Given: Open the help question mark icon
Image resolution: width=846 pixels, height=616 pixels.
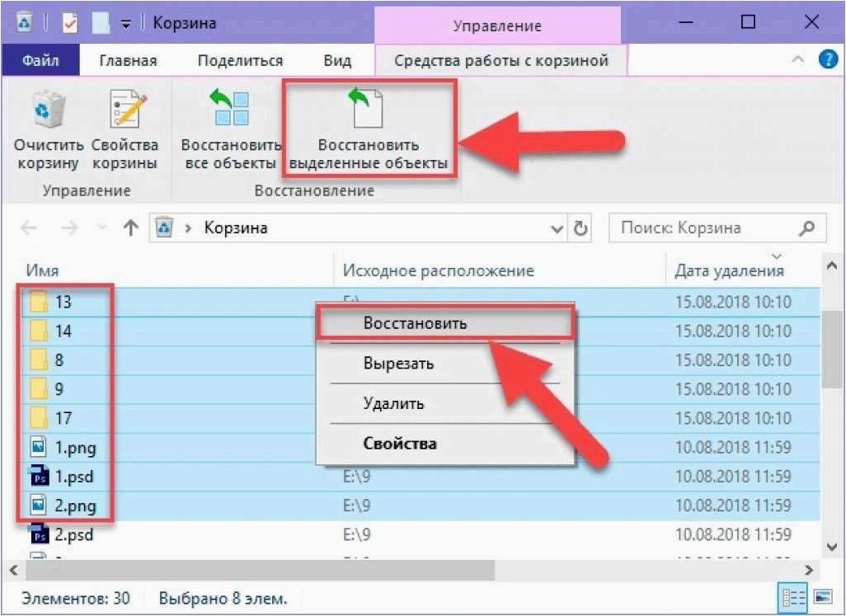Looking at the screenshot, I should (x=828, y=59).
